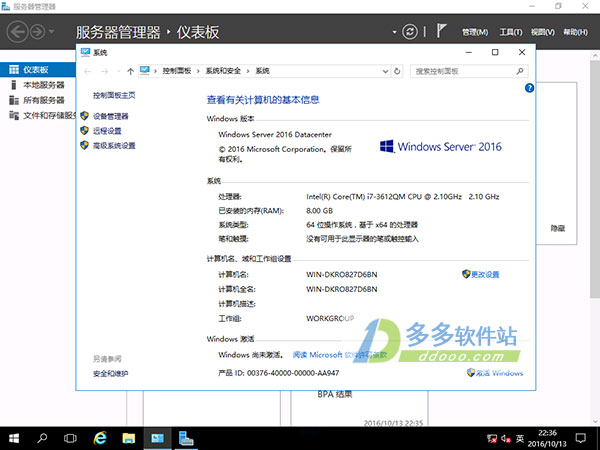Viewport: 600px width, 450px height.
Task: Click the 仪表板 sidebar icon
Action: point(14,70)
